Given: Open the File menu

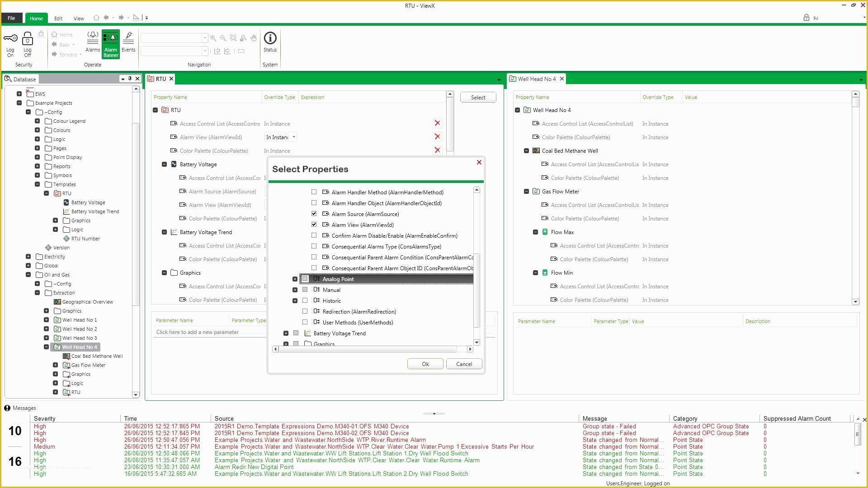Looking at the screenshot, I should pos(11,18).
